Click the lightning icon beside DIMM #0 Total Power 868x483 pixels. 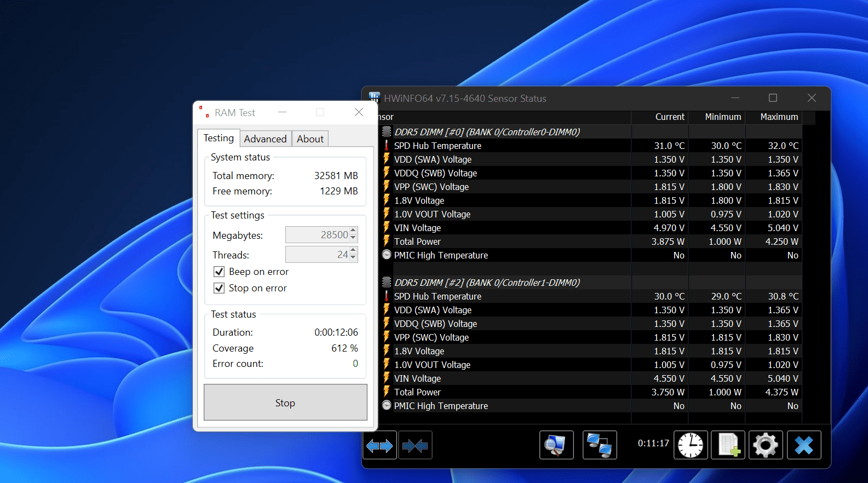coord(387,241)
